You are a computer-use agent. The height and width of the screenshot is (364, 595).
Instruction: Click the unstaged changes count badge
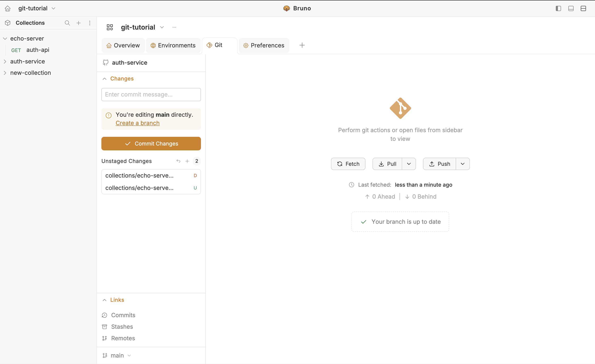197,161
